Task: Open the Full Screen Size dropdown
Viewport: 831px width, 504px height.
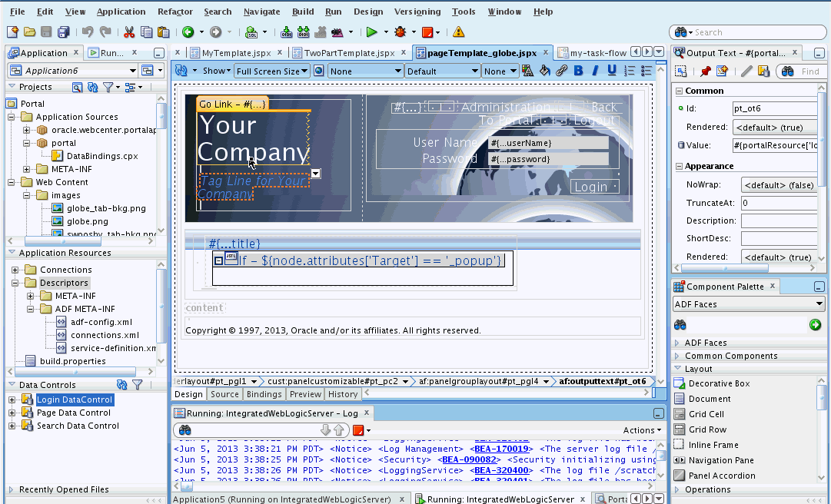Action: coord(272,71)
